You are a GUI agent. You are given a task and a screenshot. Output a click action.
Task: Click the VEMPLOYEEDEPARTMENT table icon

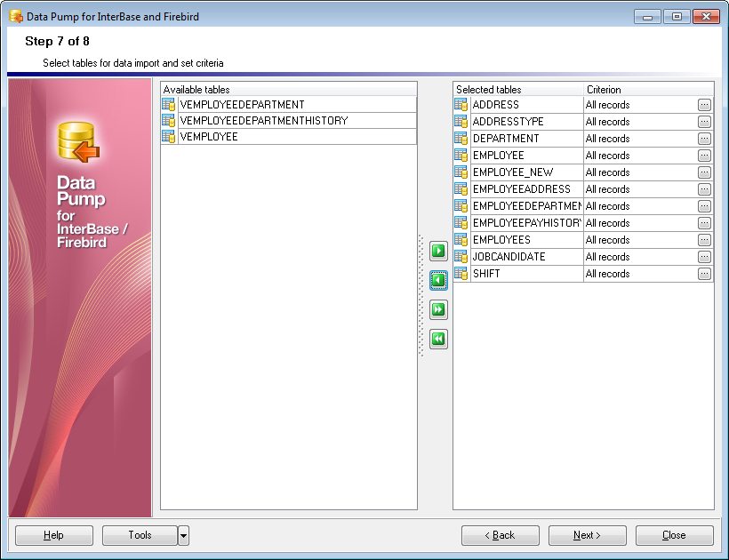click(169, 104)
